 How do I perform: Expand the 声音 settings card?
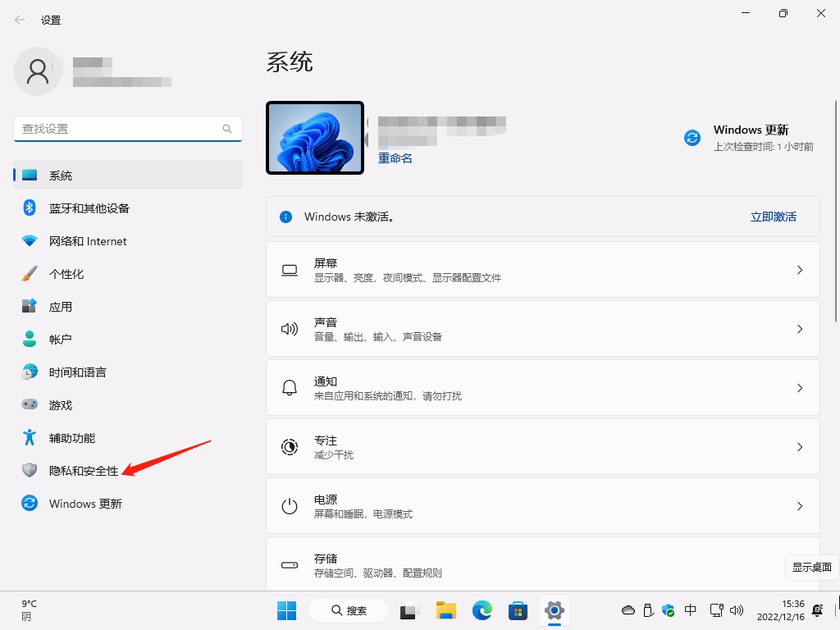(x=800, y=328)
